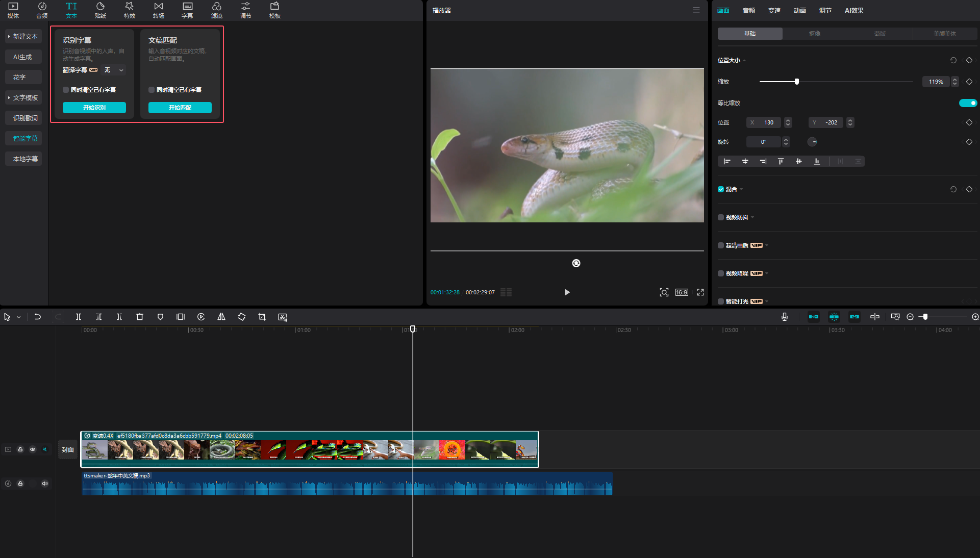Click the freeze frame tool
This screenshot has height=558, width=980.
181,317
